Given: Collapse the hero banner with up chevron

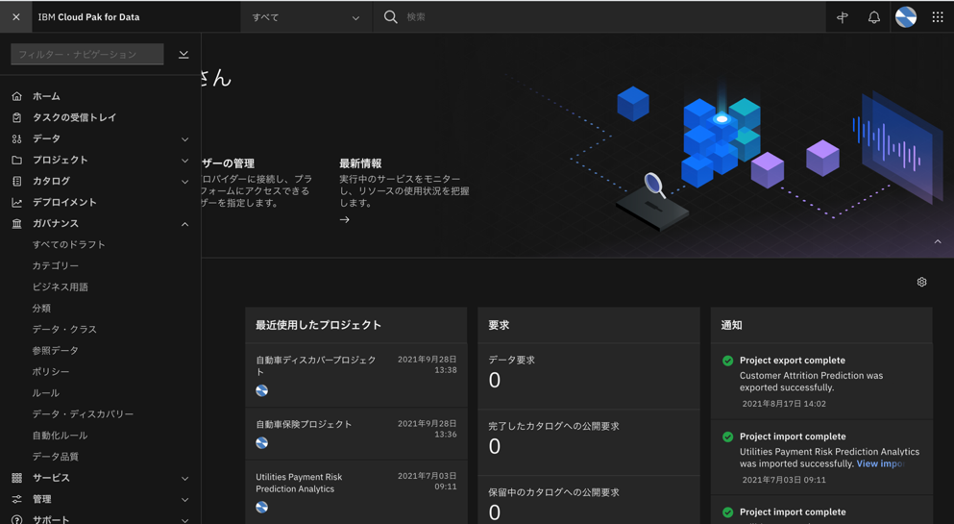Looking at the screenshot, I should click(938, 242).
